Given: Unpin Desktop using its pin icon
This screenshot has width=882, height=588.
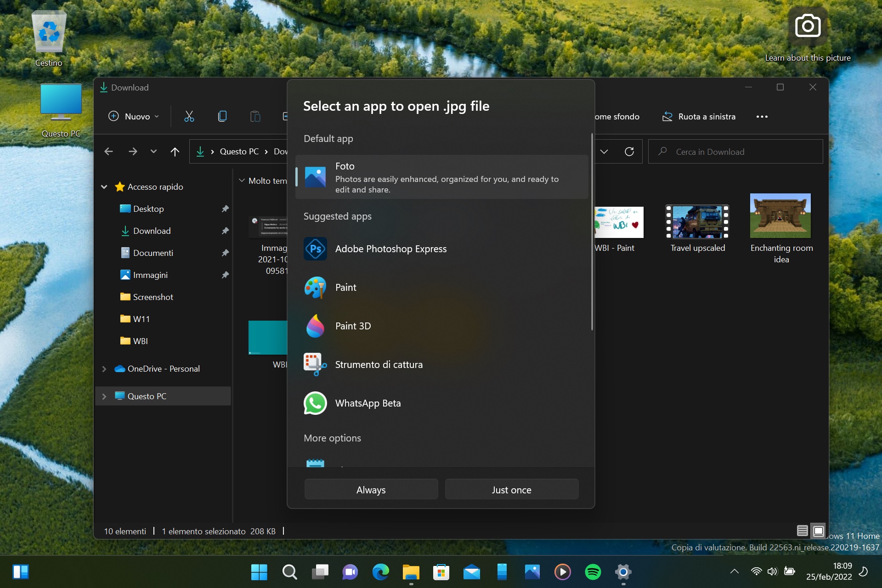Looking at the screenshot, I should [225, 209].
